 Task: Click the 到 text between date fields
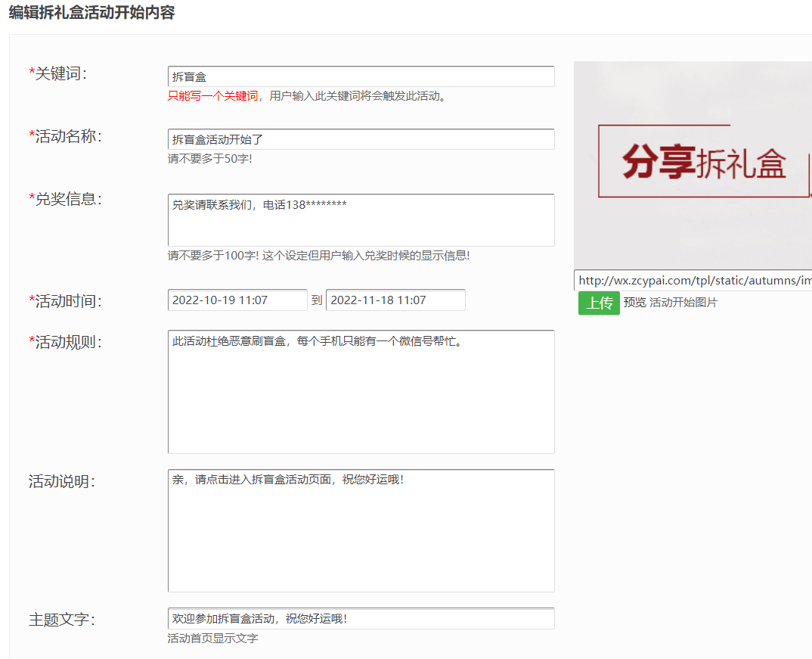[x=317, y=300]
